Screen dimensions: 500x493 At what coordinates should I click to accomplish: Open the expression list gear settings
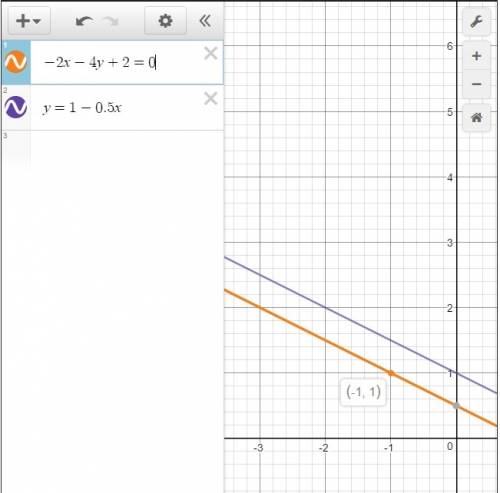165,21
